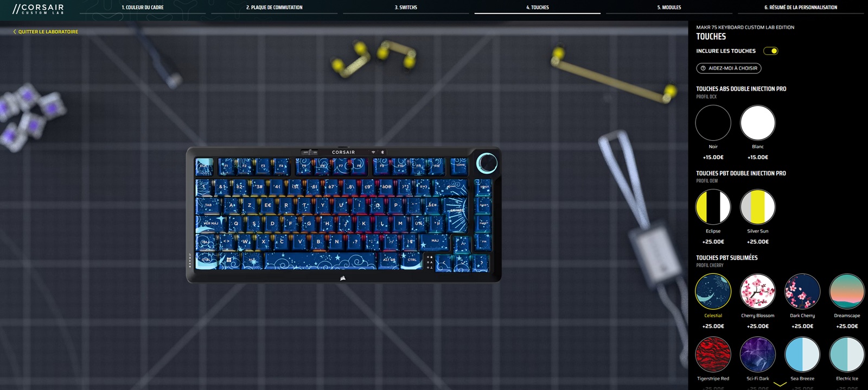Jump to Résumé de la personnalisation

point(801,8)
